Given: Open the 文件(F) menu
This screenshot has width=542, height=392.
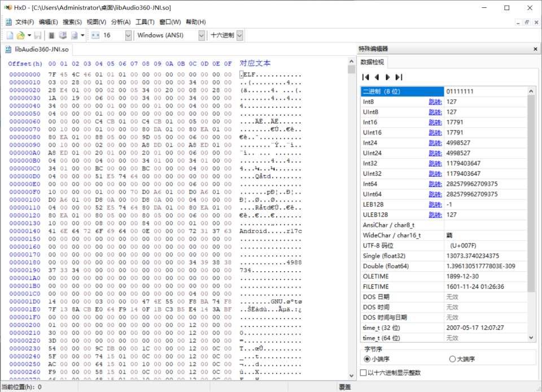Looking at the screenshot, I should pyautogui.click(x=24, y=22).
